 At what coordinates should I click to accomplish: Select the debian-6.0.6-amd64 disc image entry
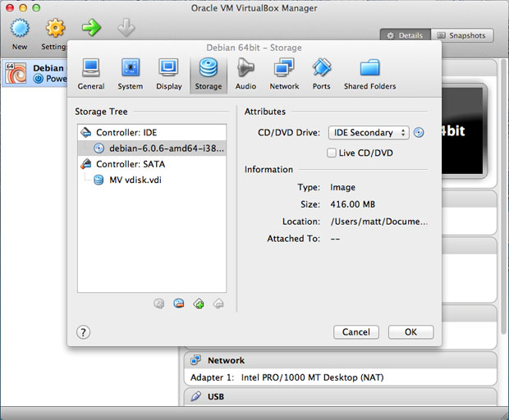[152, 148]
